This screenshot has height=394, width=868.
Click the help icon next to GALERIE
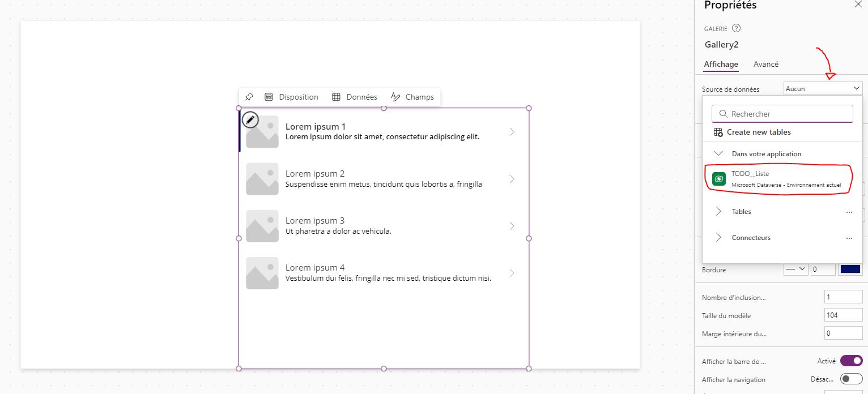point(736,28)
